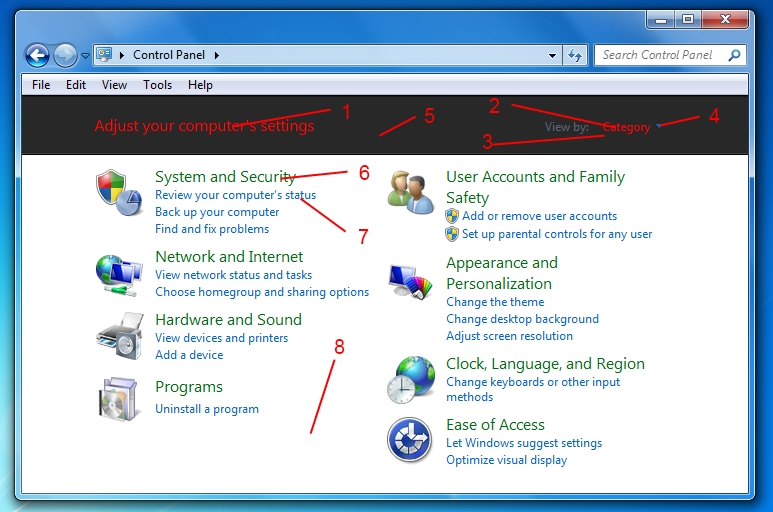Open the View by Category dropdown

[631, 127]
